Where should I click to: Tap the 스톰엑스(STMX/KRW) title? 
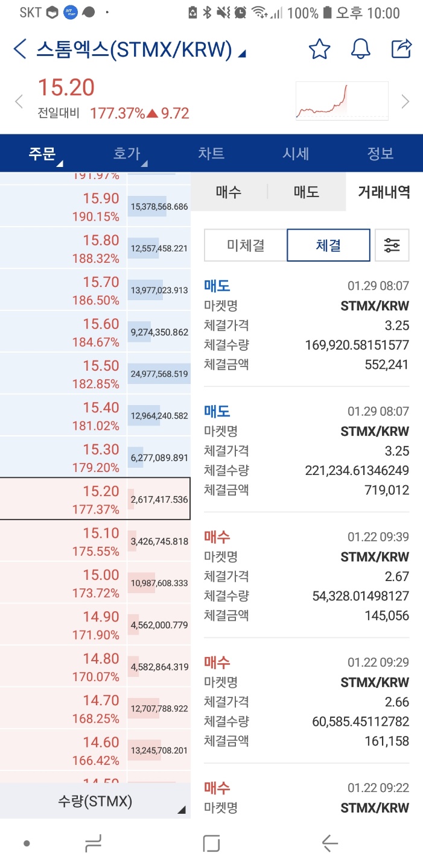(134, 49)
